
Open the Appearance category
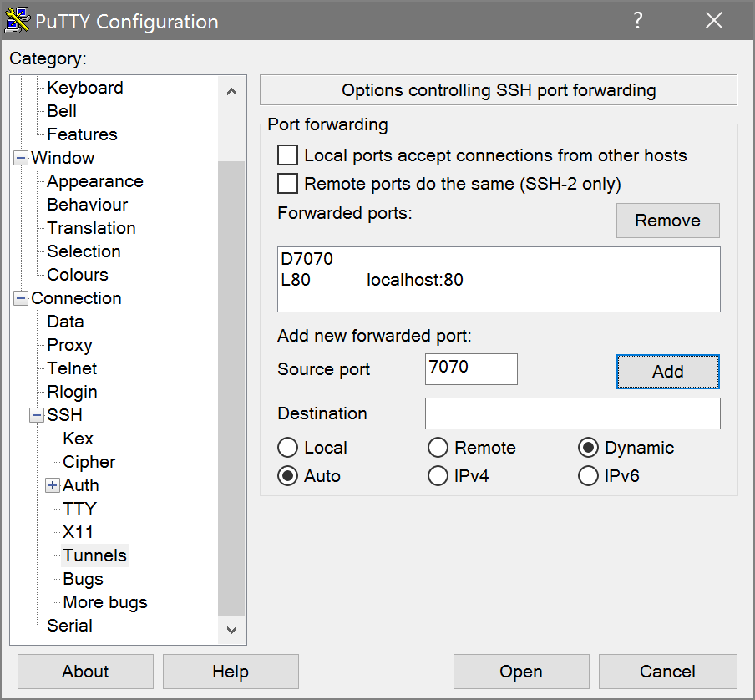tap(95, 181)
